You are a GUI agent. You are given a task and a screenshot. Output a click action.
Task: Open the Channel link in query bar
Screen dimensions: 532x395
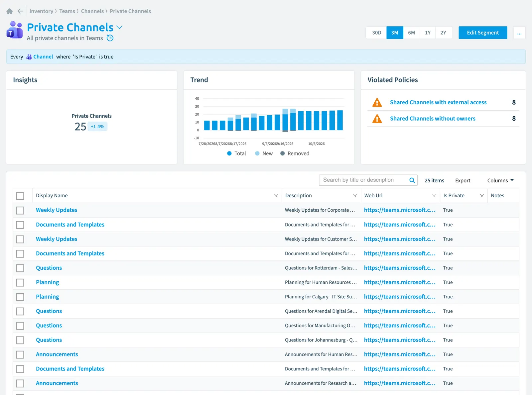pyautogui.click(x=43, y=57)
